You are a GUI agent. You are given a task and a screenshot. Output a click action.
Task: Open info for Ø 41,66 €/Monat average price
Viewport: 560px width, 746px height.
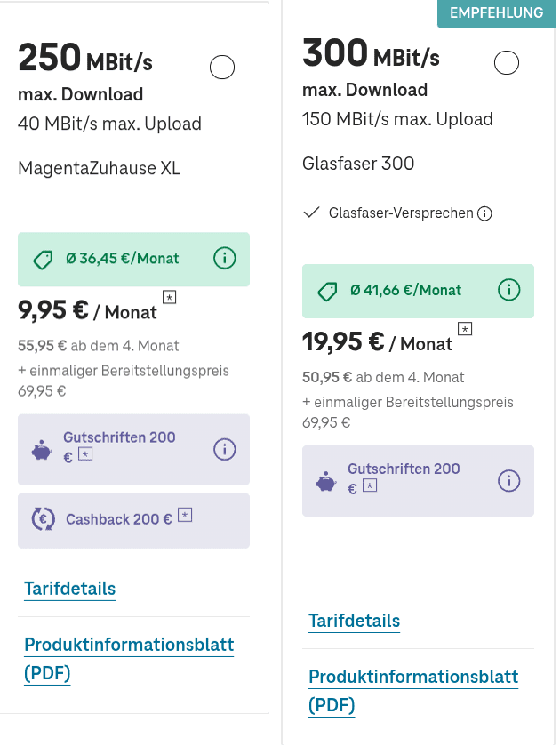point(508,290)
